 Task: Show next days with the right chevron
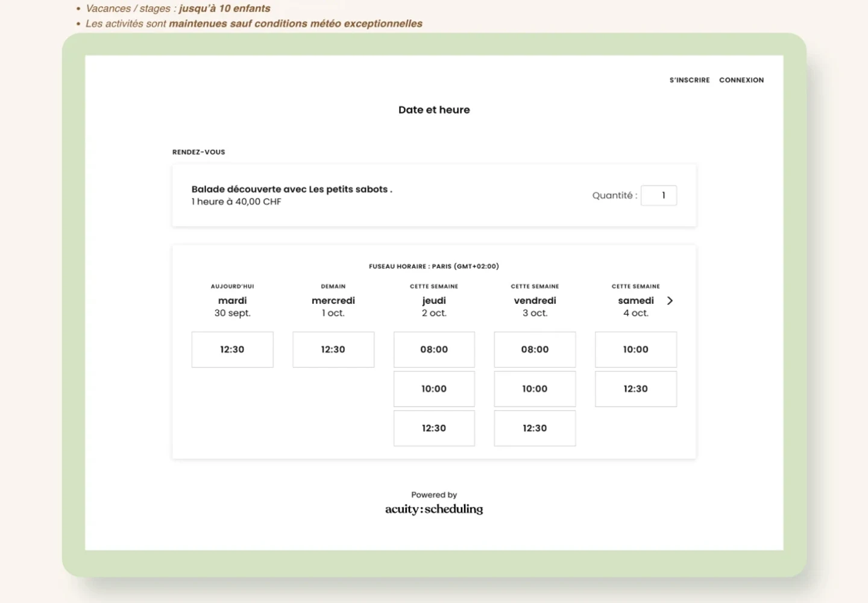point(670,300)
